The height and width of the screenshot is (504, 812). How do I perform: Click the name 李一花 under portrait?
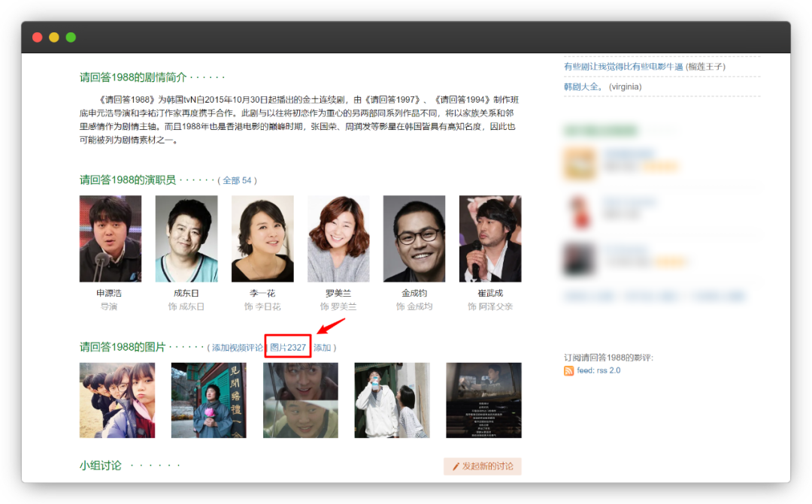pyautogui.click(x=262, y=293)
